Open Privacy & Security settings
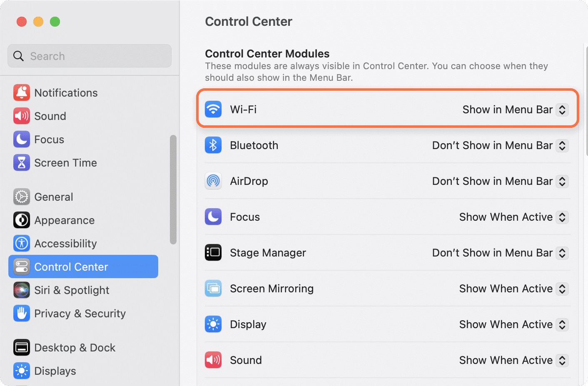 click(80, 313)
